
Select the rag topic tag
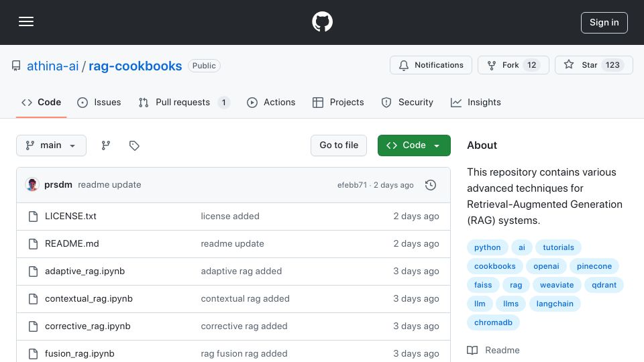pyautogui.click(x=516, y=286)
